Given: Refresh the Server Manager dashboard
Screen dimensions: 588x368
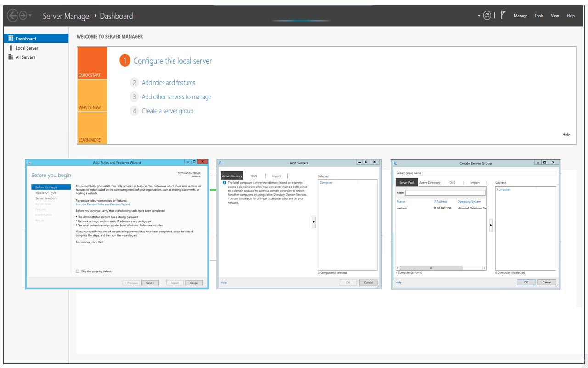Looking at the screenshot, I should point(487,16).
